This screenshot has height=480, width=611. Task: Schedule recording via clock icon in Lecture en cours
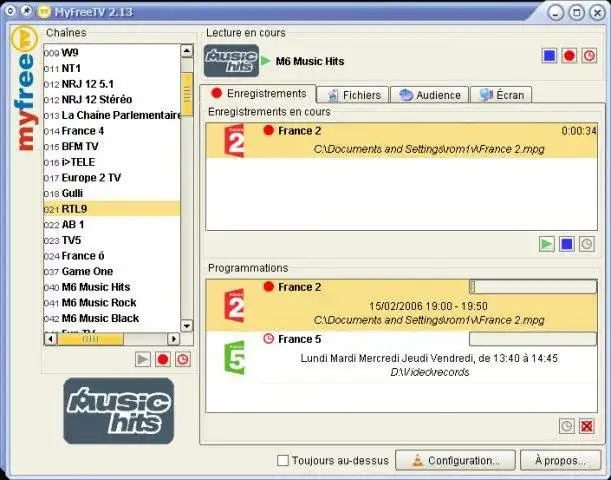tap(589, 56)
